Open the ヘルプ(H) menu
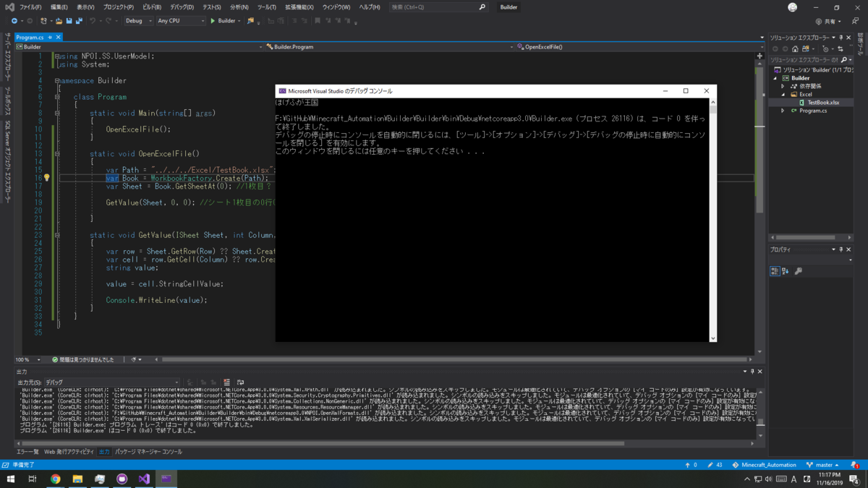Viewport: 868px width, 488px height. (369, 7)
